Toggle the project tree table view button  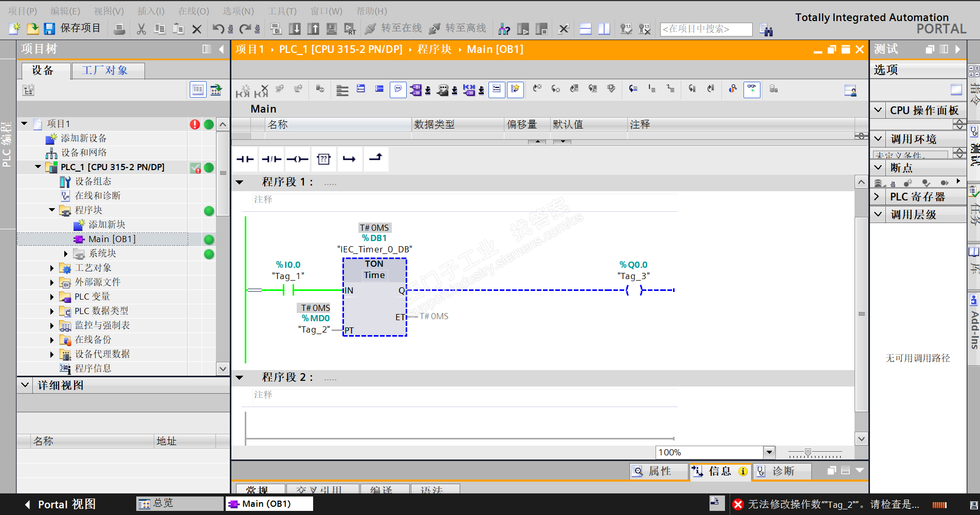[x=198, y=90]
